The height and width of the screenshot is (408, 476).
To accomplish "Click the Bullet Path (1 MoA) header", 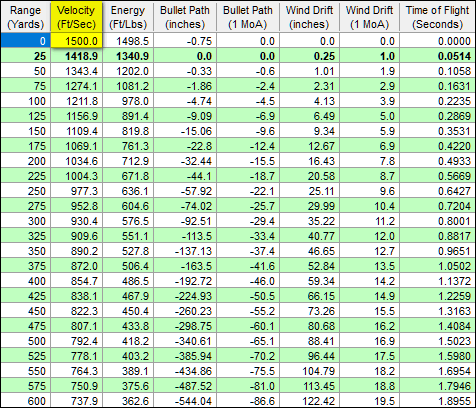I will [x=248, y=17].
